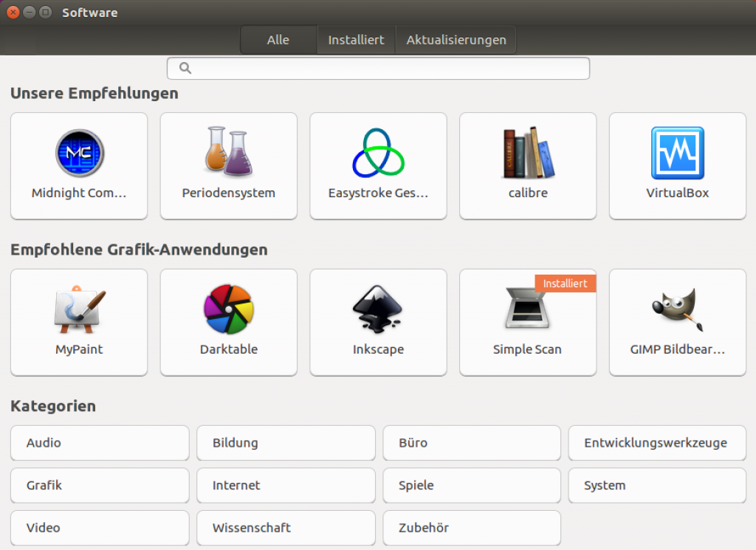Select the GIMP Bildbearbeitung tile
This screenshot has width=756, height=550.
coord(677,322)
